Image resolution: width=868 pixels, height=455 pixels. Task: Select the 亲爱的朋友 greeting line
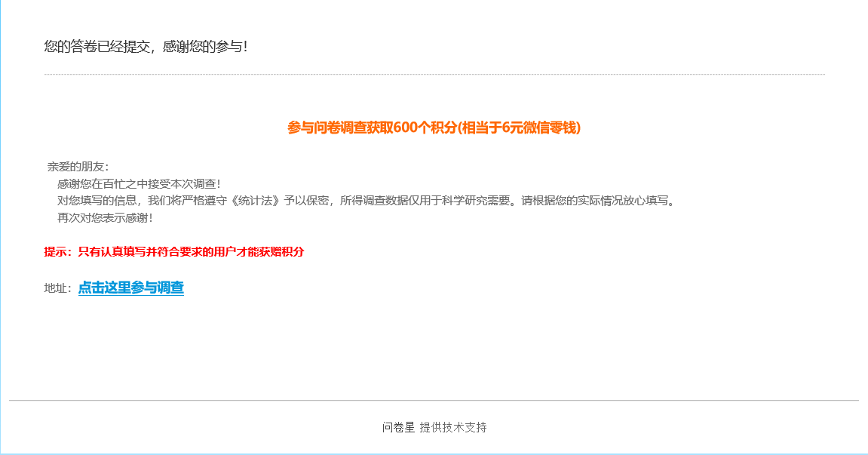pos(78,167)
